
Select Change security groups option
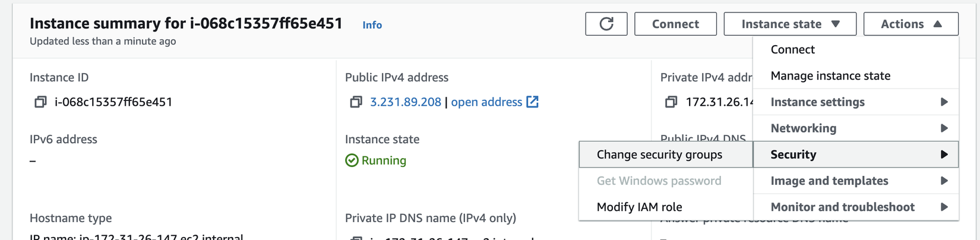659,154
